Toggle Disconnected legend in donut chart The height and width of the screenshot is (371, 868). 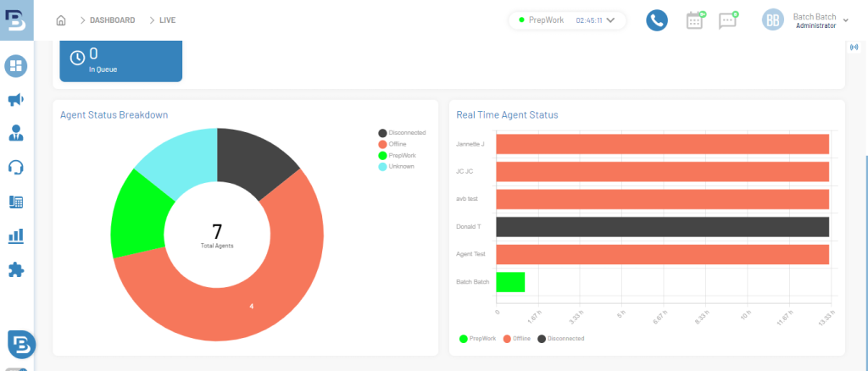point(402,133)
